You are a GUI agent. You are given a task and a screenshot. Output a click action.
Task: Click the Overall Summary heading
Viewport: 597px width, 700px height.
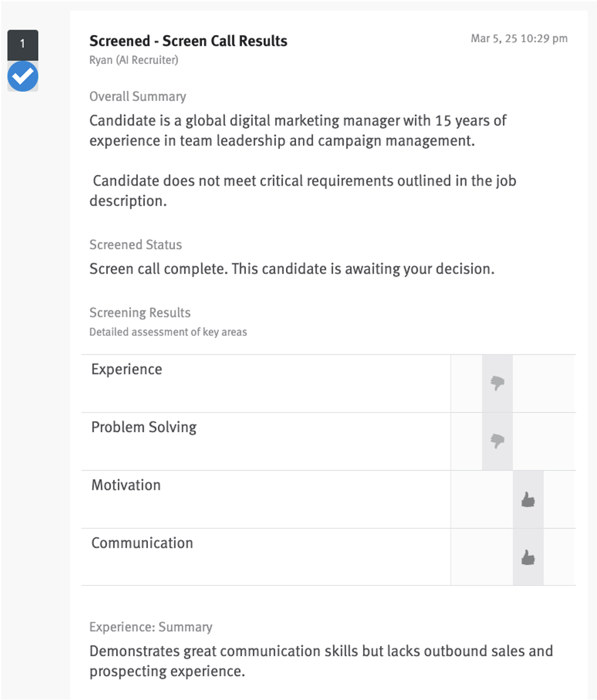click(138, 97)
